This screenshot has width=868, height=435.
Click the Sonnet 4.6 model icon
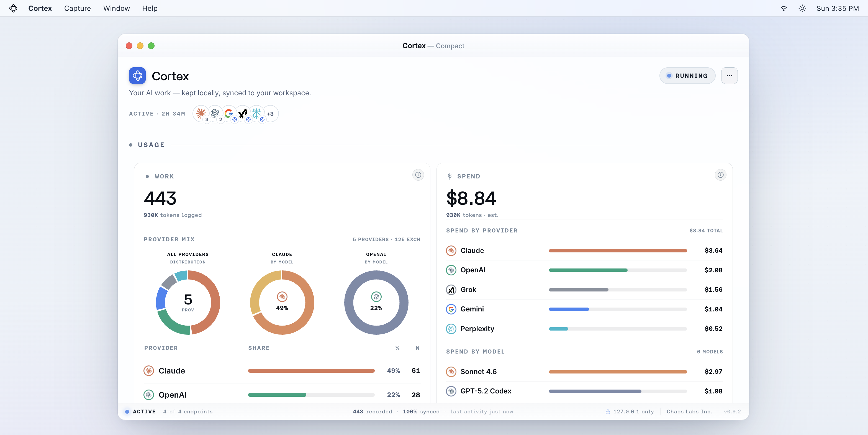pos(451,372)
